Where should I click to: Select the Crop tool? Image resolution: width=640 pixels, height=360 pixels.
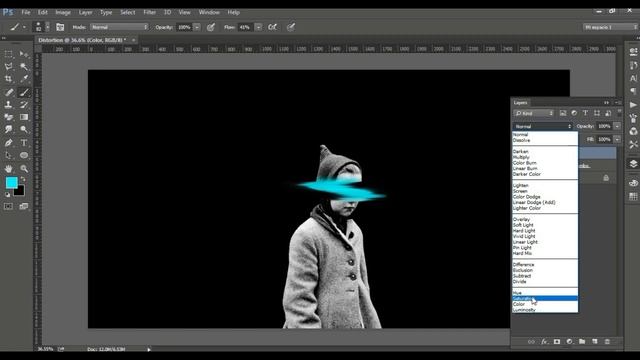pyautogui.click(x=8, y=79)
